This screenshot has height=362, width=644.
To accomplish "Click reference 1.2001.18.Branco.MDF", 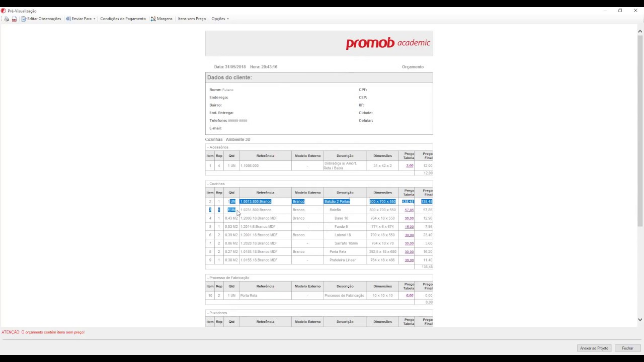I will pyautogui.click(x=259, y=235).
